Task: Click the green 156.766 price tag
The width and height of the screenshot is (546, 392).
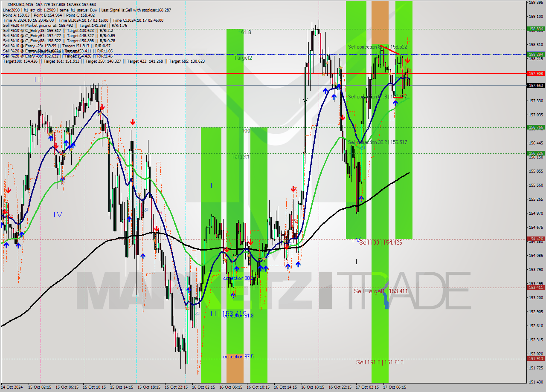Action: point(536,127)
